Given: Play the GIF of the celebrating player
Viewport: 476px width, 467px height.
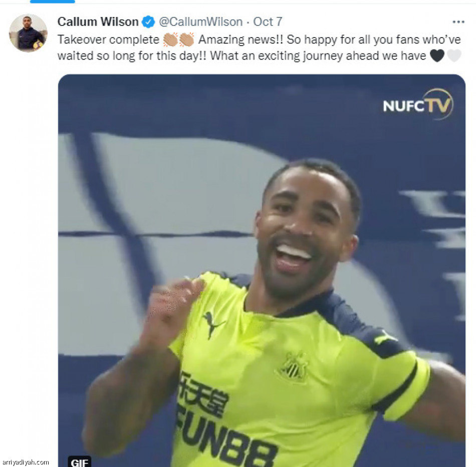Looking at the screenshot, I should coord(262,270).
